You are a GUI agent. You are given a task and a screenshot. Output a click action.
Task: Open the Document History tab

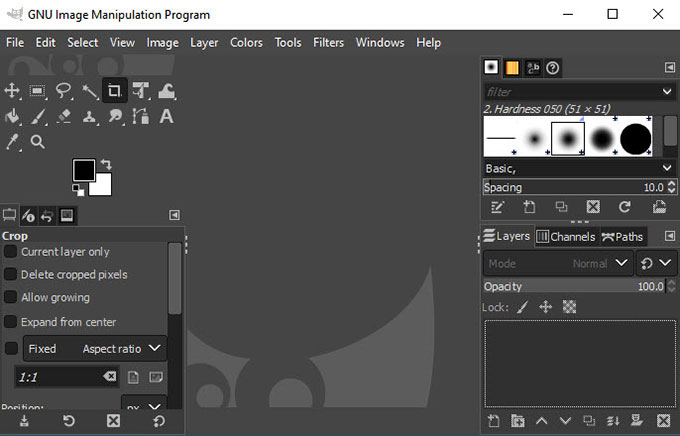point(552,68)
